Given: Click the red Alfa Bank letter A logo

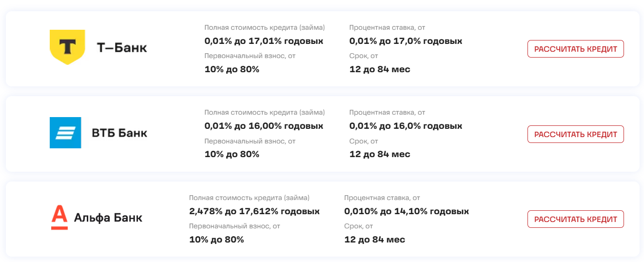Looking at the screenshot, I should [x=59, y=218].
